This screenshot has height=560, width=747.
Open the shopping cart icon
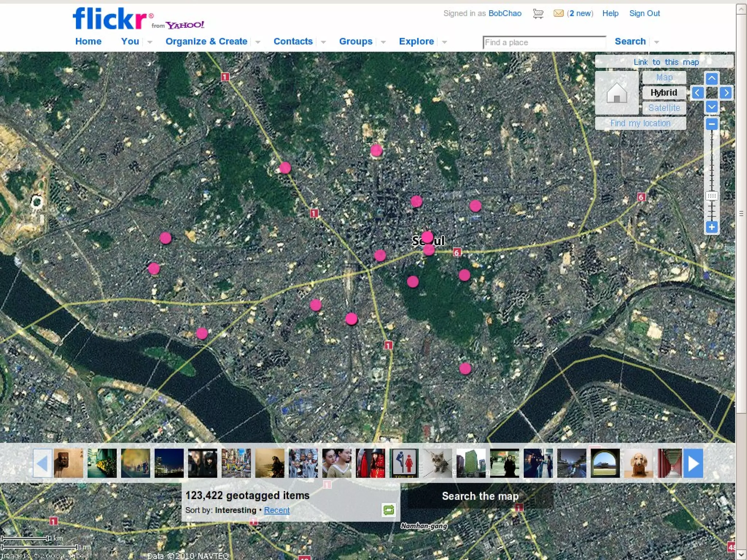pos(538,14)
